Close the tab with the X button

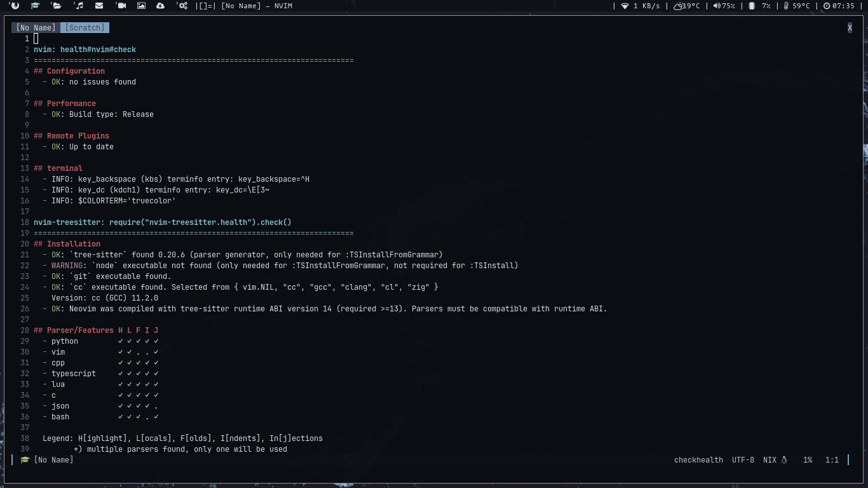coord(850,28)
